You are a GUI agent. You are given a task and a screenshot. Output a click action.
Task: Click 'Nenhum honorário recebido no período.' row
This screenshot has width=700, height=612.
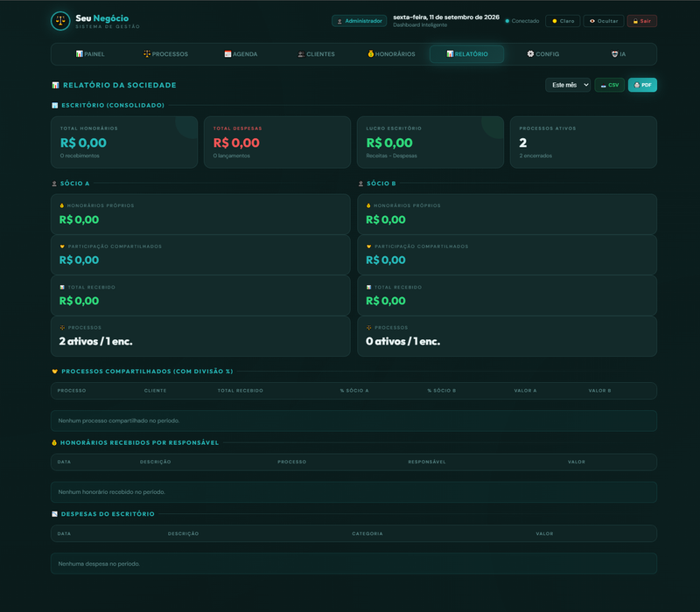353,492
